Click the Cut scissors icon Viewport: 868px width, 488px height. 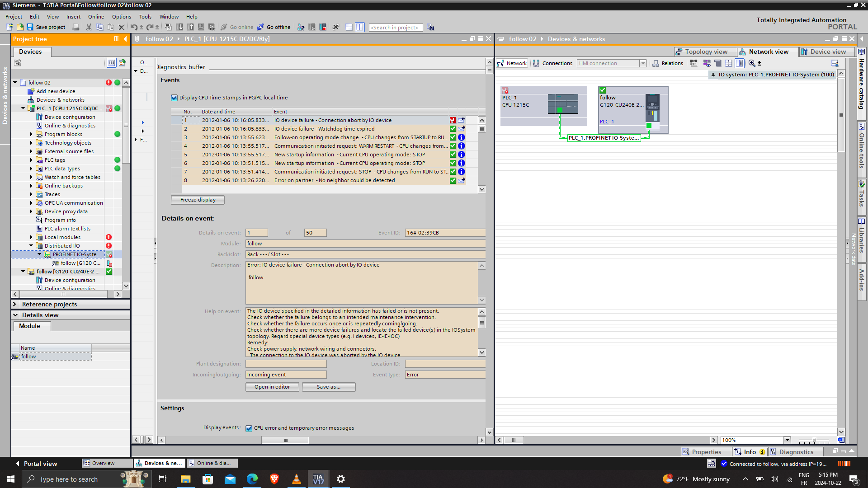click(89, 27)
